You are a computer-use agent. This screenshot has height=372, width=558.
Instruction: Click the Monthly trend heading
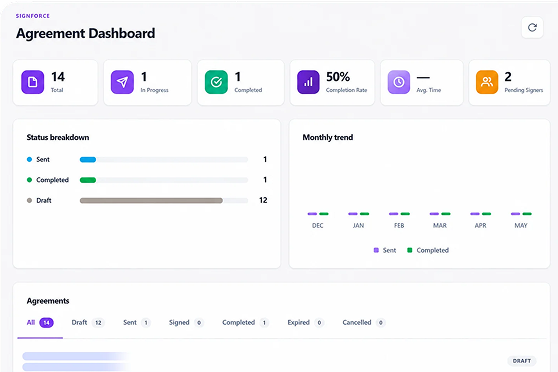328,137
